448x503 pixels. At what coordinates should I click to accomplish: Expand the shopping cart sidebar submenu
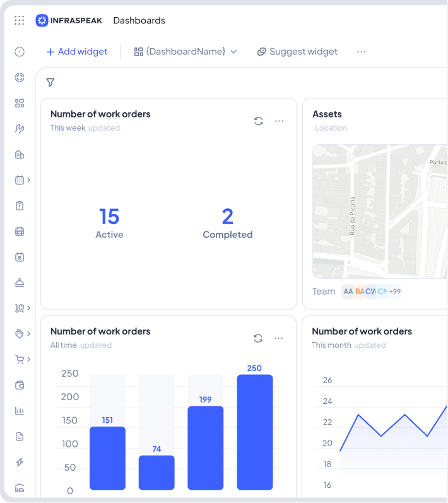click(28, 360)
